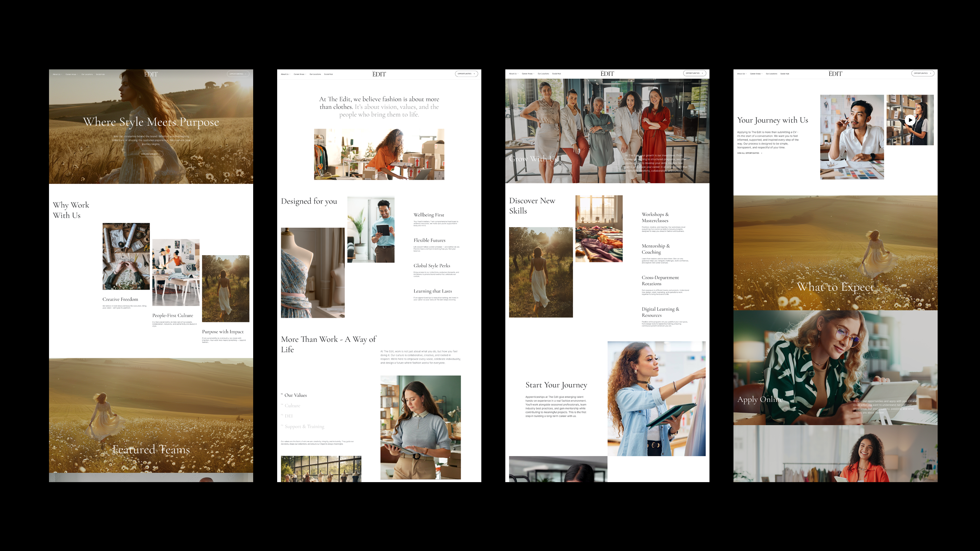Click the play button on the video thumbnail
The height and width of the screenshot is (551, 980).
point(910,121)
